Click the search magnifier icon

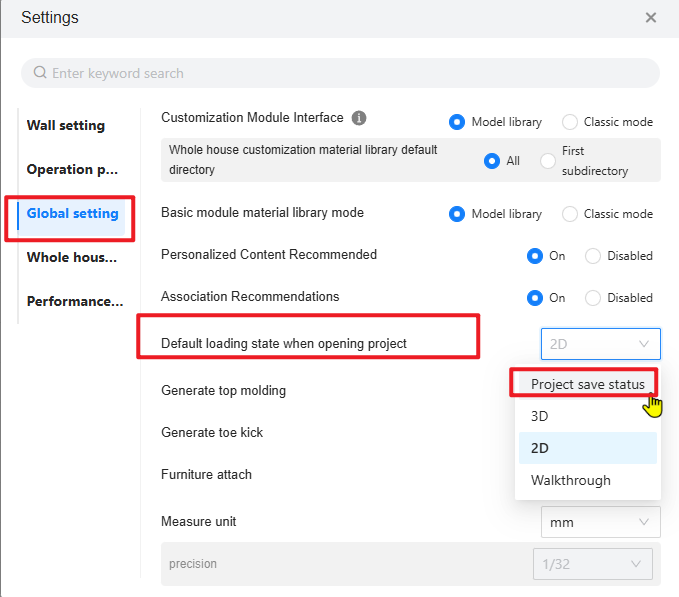point(40,73)
